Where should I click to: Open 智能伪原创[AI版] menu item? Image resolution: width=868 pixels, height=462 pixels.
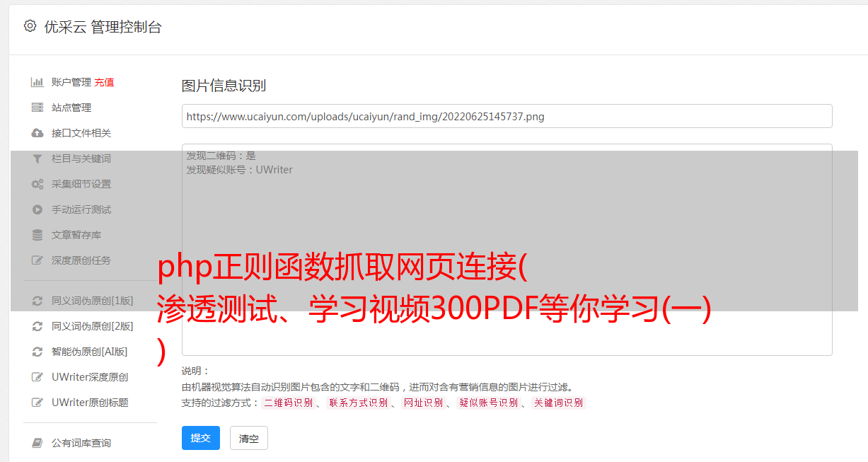90,352
